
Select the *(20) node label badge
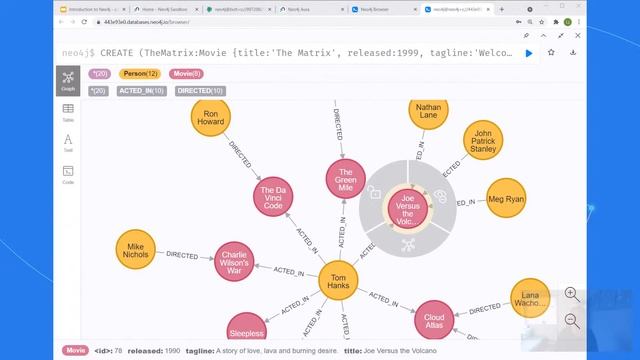click(x=100, y=74)
